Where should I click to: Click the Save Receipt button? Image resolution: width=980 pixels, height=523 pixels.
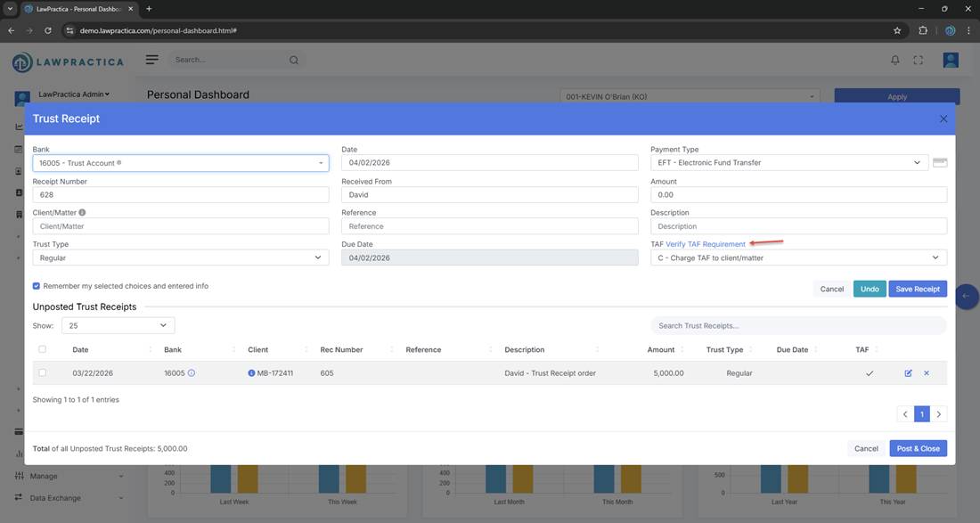coord(917,289)
